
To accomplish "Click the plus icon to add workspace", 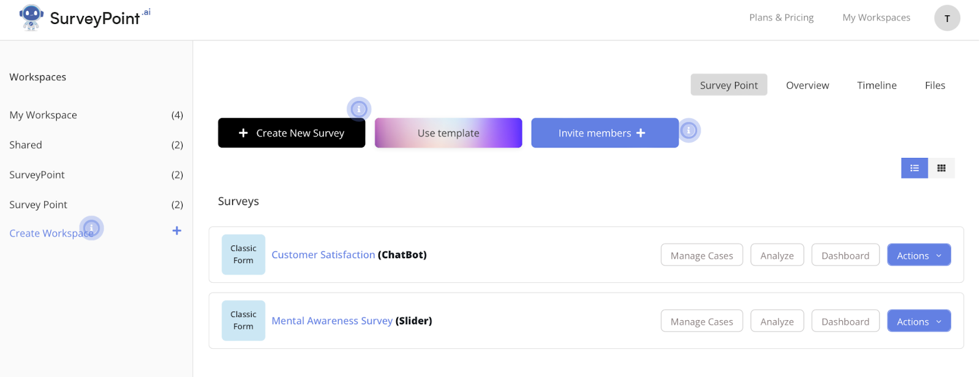I will (176, 231).
